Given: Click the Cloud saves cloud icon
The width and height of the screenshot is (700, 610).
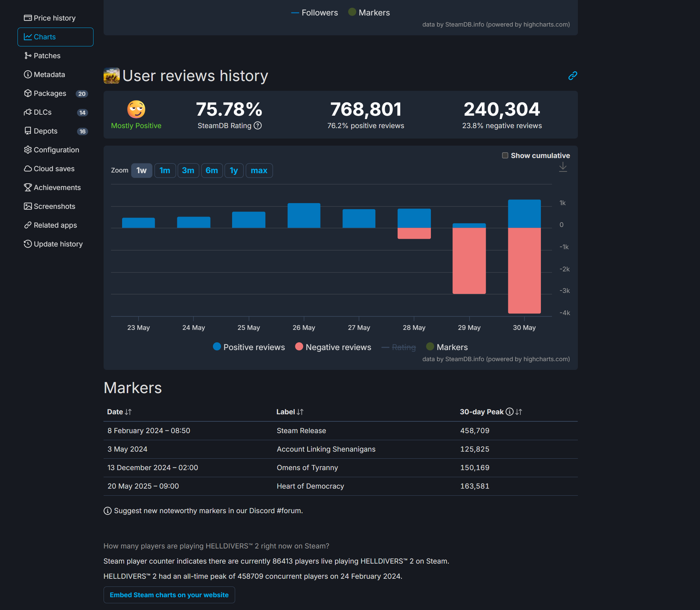Looking at the screenshot, I should [28, 169].
